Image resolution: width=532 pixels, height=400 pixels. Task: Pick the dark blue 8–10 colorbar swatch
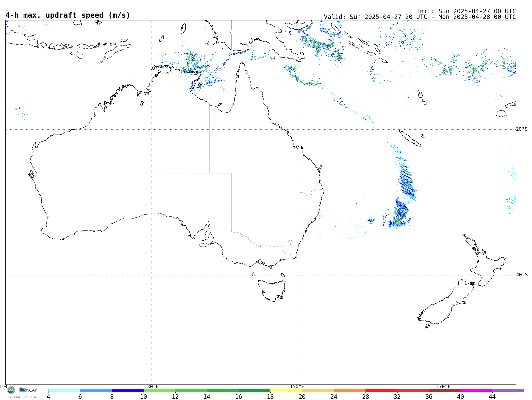(x=128, y=391)
